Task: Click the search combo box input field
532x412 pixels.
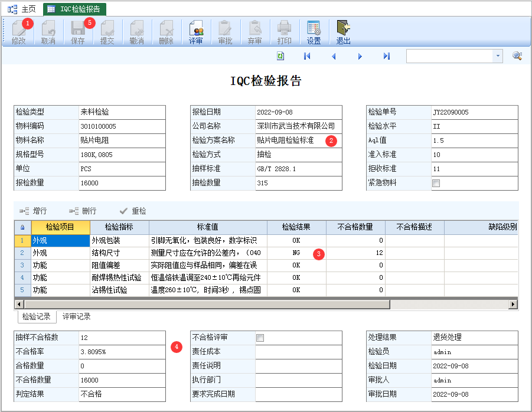Action: pos(449,56)
